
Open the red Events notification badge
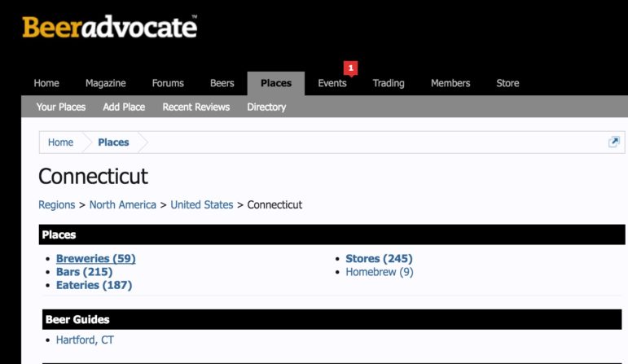pyautogui.click(x=350, y=68)
